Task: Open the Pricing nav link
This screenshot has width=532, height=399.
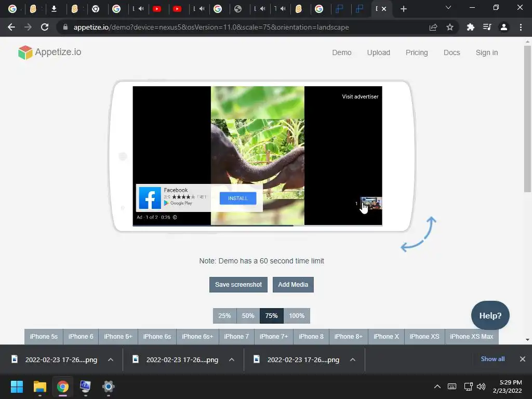Action: 417,52
